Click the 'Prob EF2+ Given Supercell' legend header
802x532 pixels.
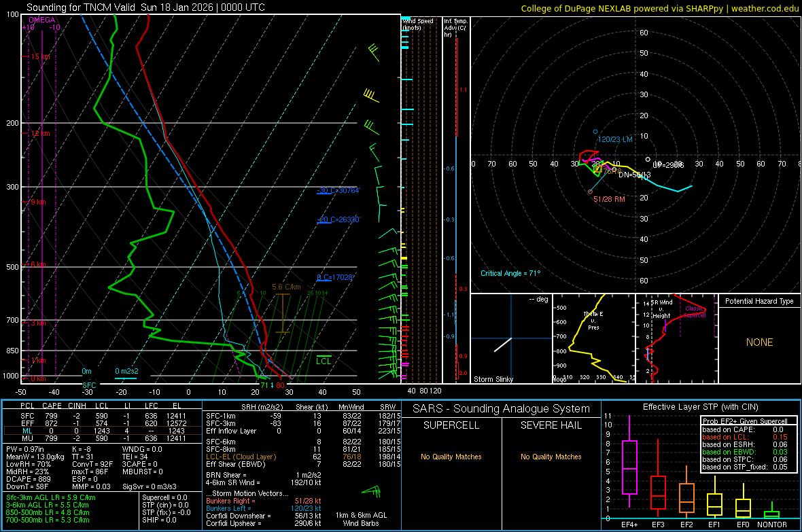pyautogui.click(x=745, y=421)
